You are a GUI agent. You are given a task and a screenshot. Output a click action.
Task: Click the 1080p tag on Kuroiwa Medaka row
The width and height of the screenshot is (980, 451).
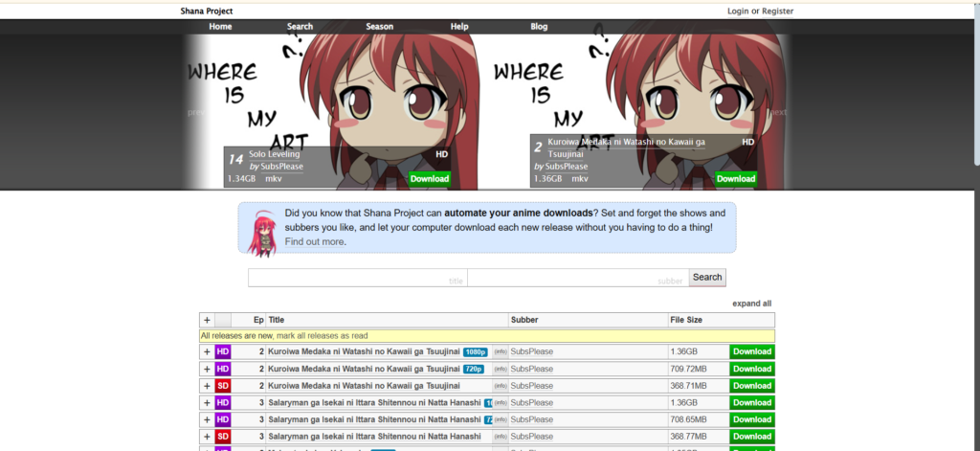pos(476,351)
